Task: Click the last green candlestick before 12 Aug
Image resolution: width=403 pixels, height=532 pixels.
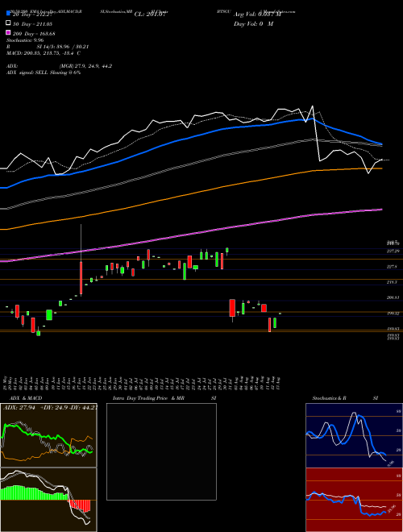Action: [275, 322]
